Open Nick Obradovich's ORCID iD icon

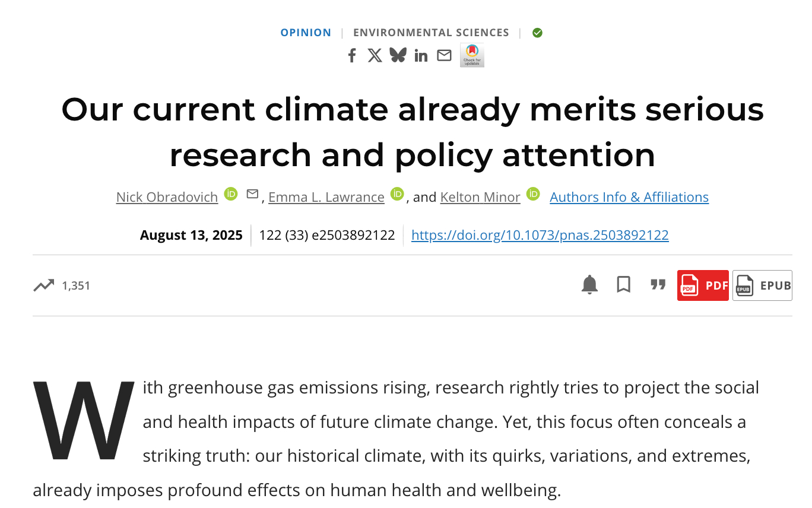coord(231,194)
